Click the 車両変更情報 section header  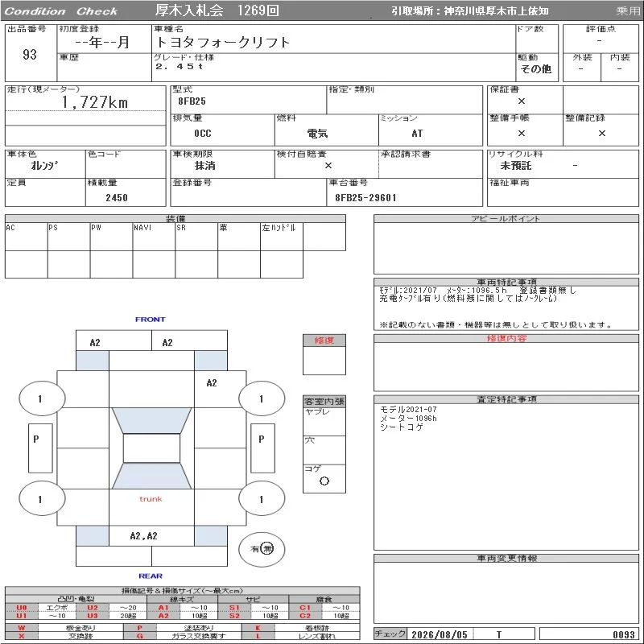506,558
